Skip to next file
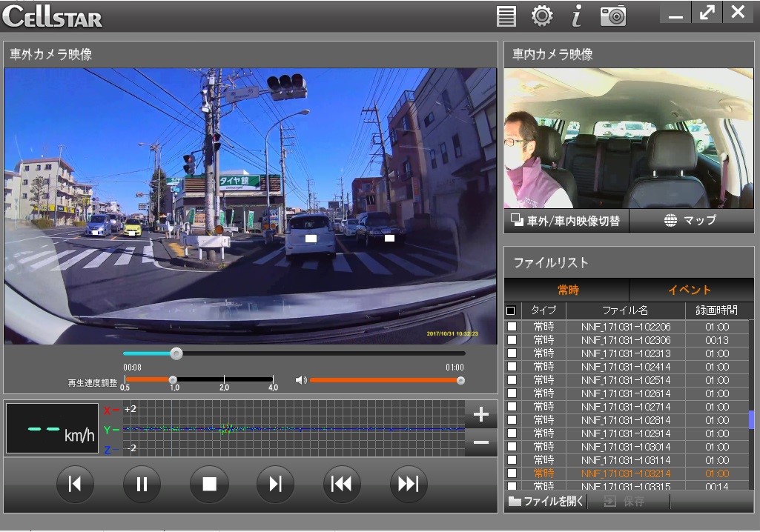This screenshot has height=532, width=760. [409, 485]
